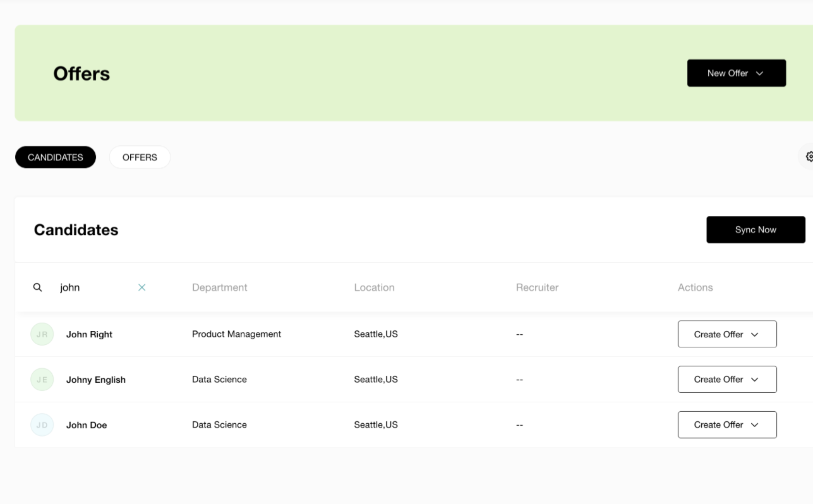The width and height of the screenshot is (813, 504).
Task: Open the Johny English candidate name
Action: pyautogui.click(x=96, y=380)
